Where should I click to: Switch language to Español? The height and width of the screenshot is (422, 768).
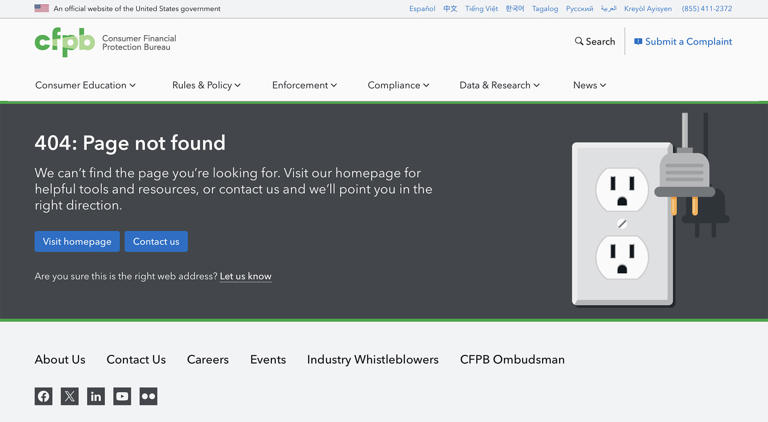coord(422,8)
